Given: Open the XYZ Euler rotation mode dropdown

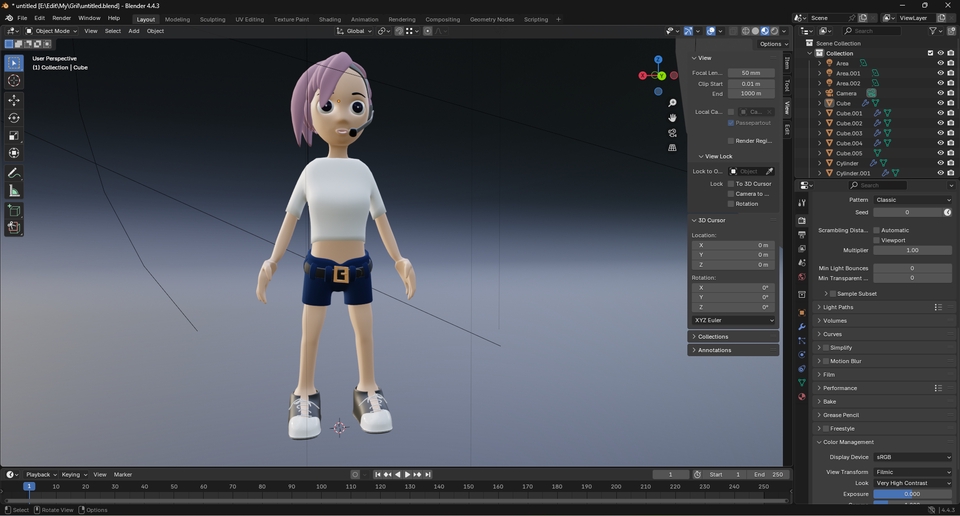Looking at the screenshot, I should [733, 320].
